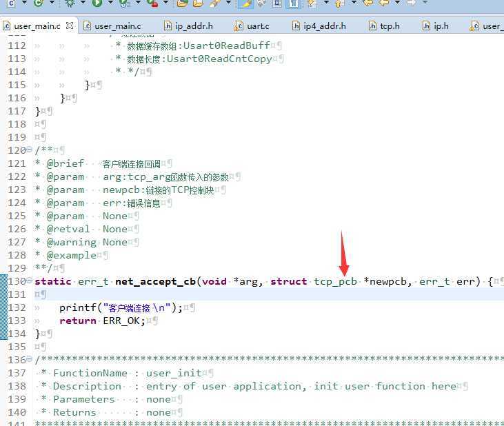Image resolution: width=504 pixels, height=426 pixels.
Task: Click the External Tools run icon
Action: point(151,3)
